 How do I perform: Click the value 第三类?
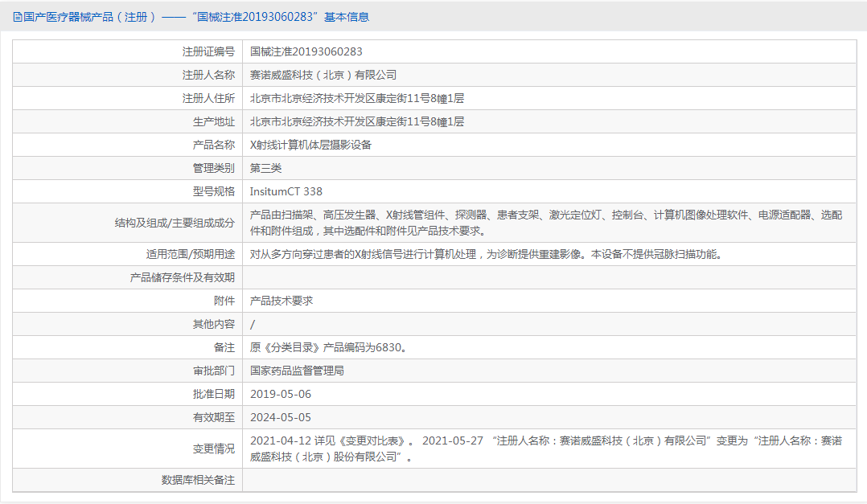(x=265, y=168)
